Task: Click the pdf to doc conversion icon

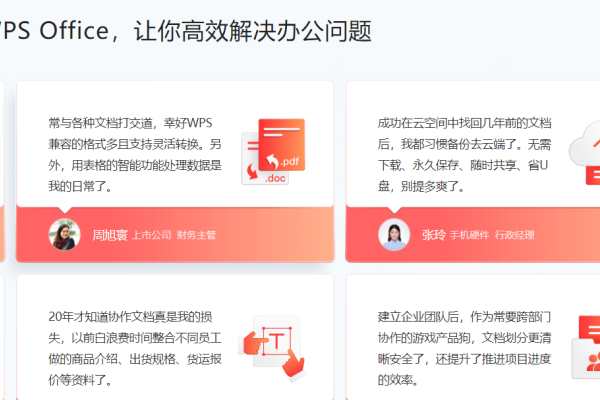Action: pyautogui.click(x=273, y=152)
